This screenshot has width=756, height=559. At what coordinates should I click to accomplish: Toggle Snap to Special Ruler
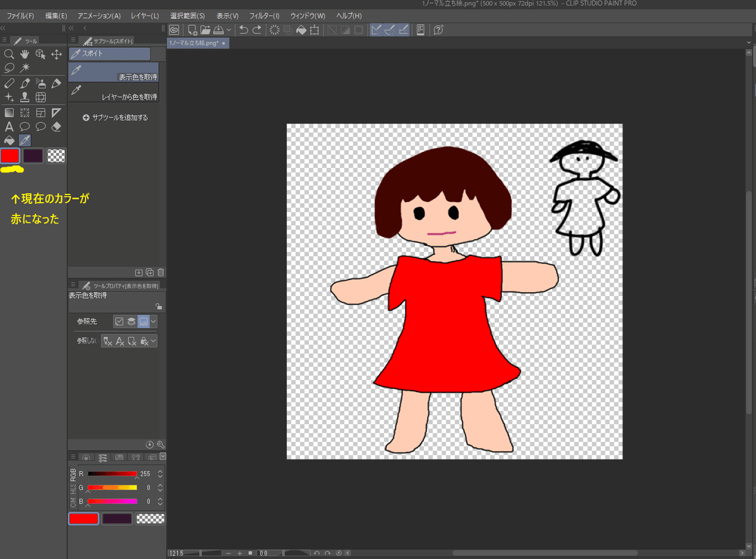[390, 30]
